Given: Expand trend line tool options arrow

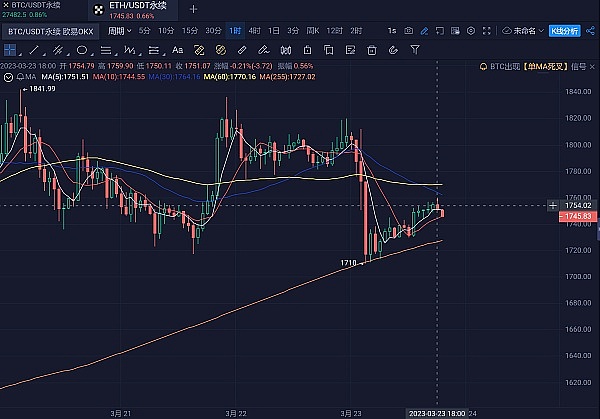Looking at the screenshot, I should [x=44, y=54].
